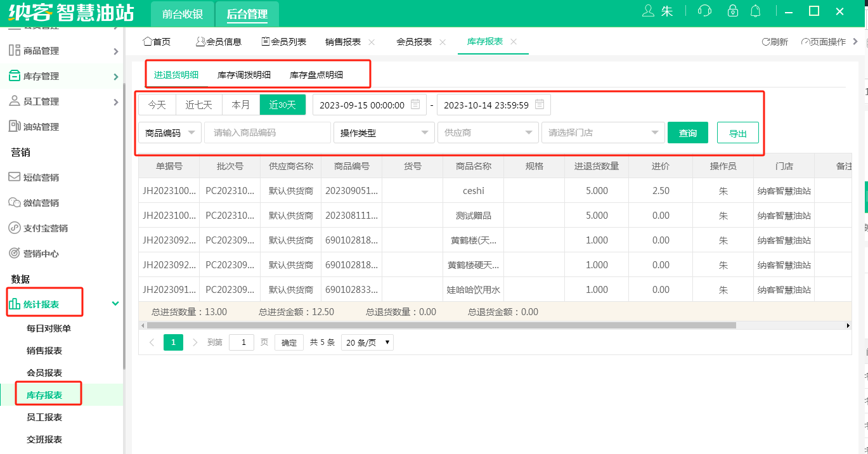Click the customer service headset icon
Screen dimensions: 868x454
704,11
